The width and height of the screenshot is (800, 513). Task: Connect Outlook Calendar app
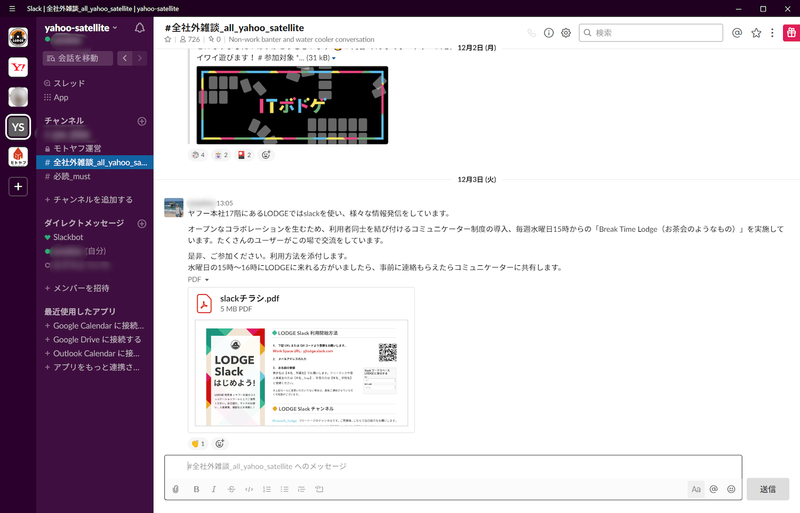pos(92,353)
